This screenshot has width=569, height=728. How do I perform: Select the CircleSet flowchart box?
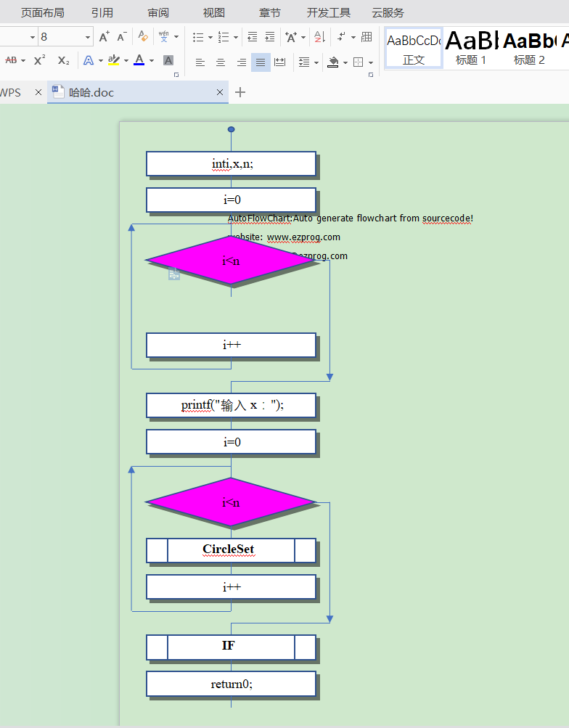[231, 550]
